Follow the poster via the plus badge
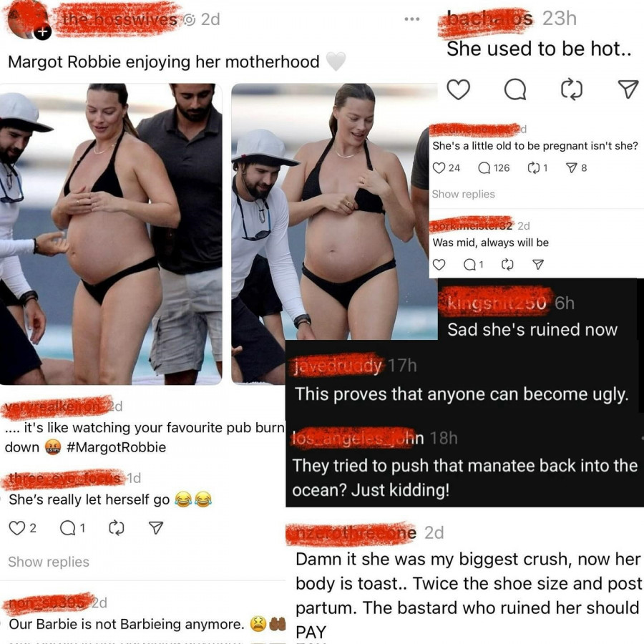 (43, 31)
